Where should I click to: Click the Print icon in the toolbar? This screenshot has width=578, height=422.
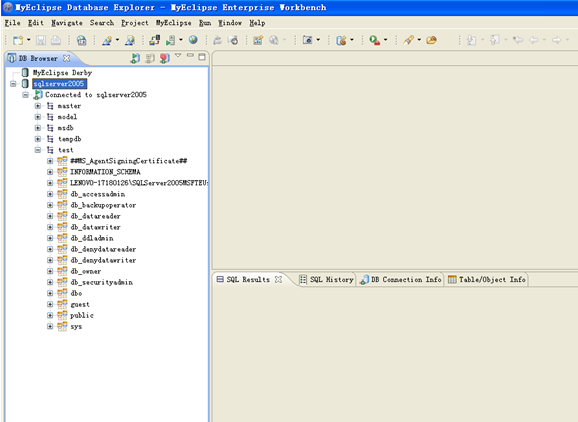coord(56,40)
